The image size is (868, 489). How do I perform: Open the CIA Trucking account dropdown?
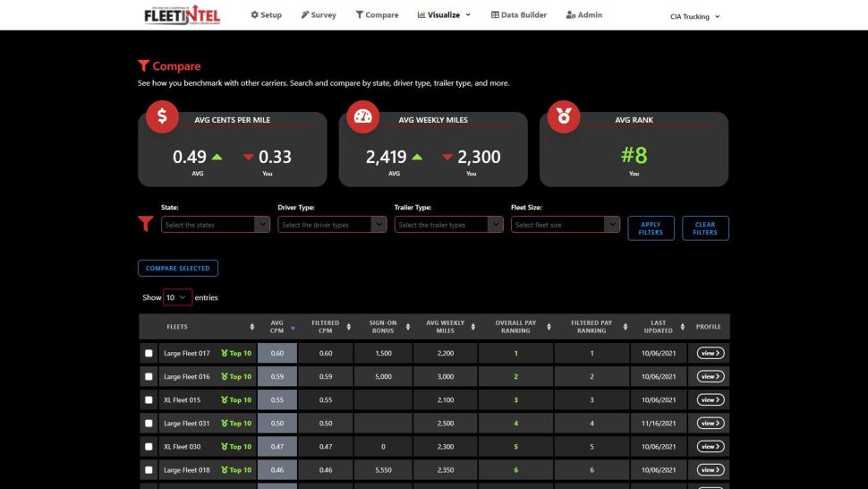tap(695, 17)
